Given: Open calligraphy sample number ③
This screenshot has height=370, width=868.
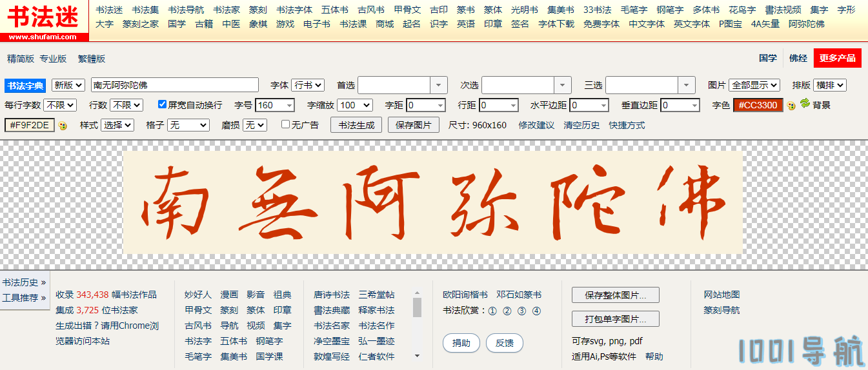Looking at the screenshot, I should [521, 311].
